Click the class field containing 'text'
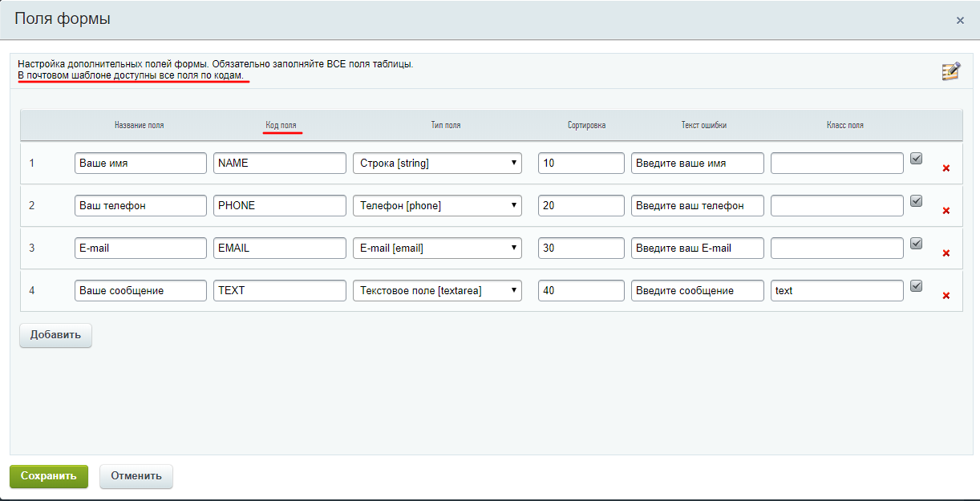Image resolution: width=980 pixels, height=501 pixels. click(836, 291)
